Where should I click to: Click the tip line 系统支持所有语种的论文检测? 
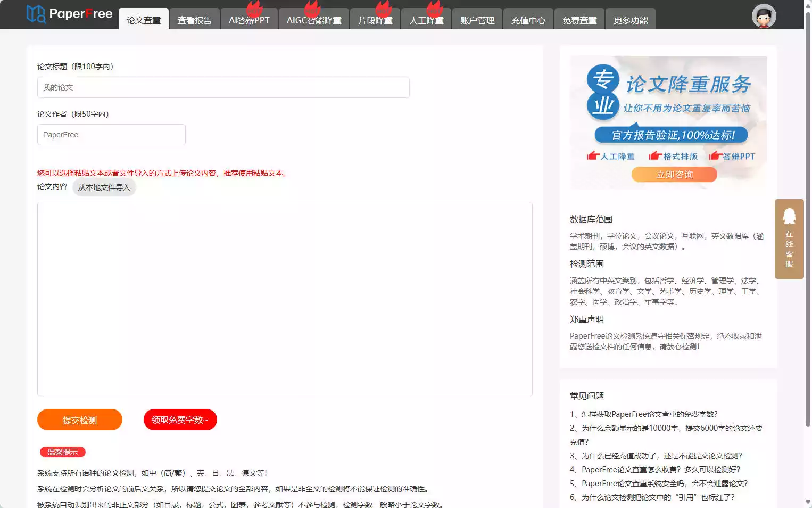(152, 473)
